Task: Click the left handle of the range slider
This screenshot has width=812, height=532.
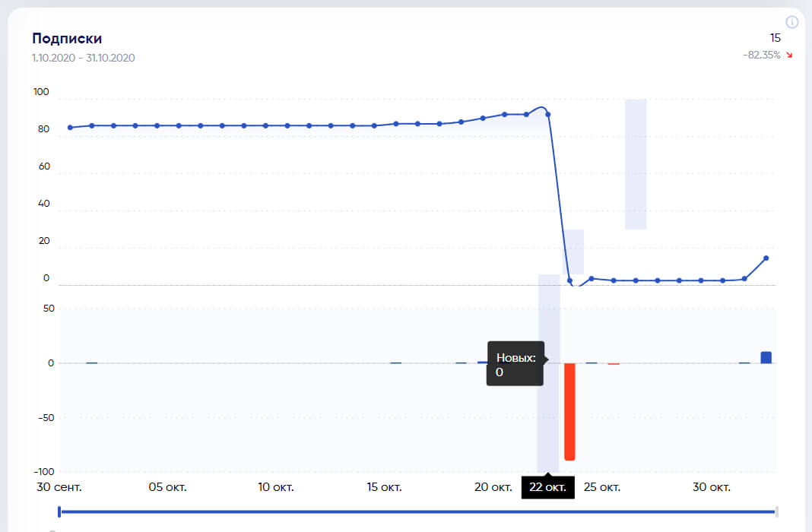Action: 59,511
